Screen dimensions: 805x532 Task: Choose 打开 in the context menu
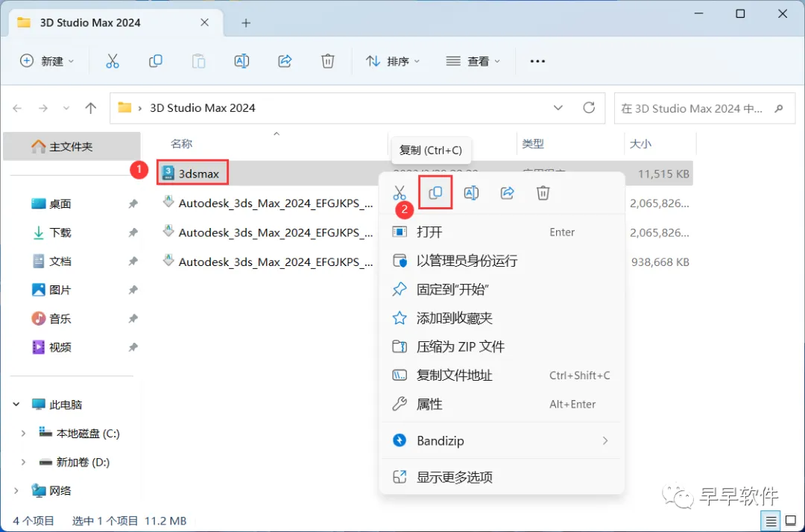pyautogui.click(x=501, y=232)
